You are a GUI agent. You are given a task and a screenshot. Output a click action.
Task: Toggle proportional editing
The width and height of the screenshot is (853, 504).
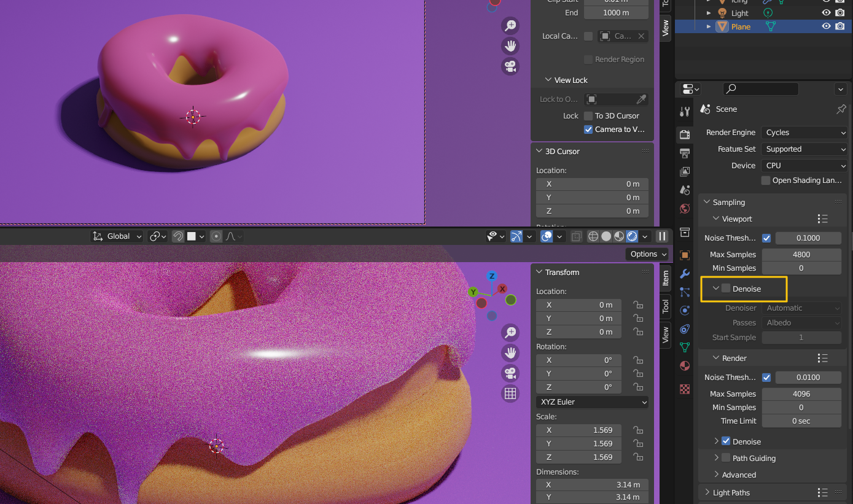[x=216, y=236]
